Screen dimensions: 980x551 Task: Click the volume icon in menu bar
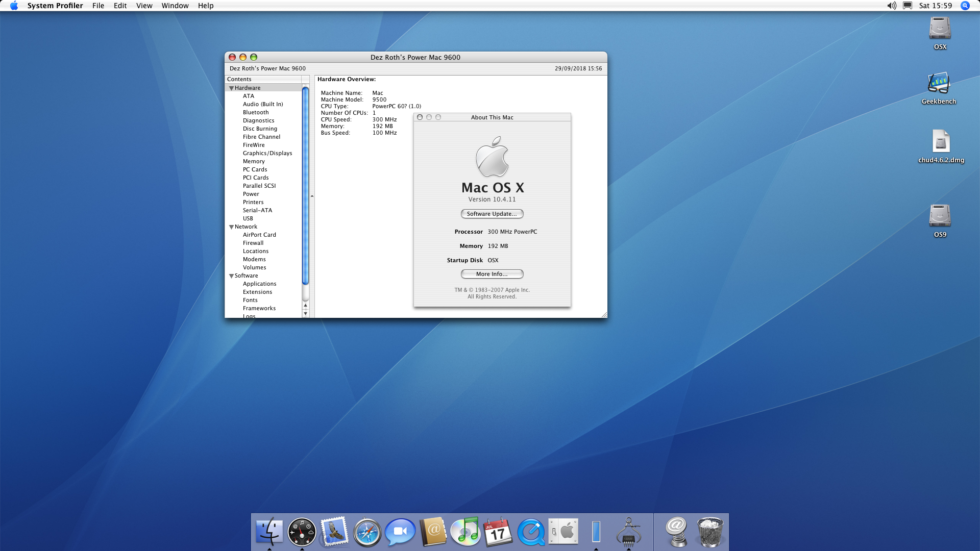(891, 6)
